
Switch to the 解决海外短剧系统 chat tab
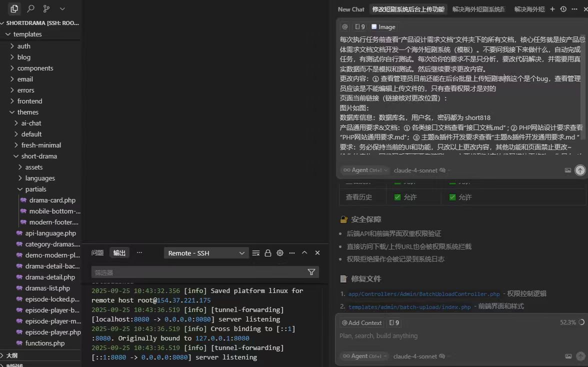pos(478,9)
